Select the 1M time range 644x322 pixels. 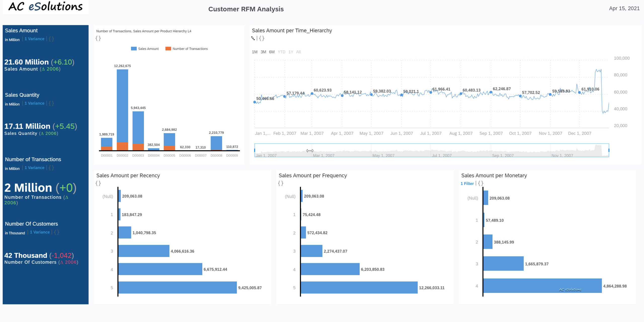(x=255, y=52)
